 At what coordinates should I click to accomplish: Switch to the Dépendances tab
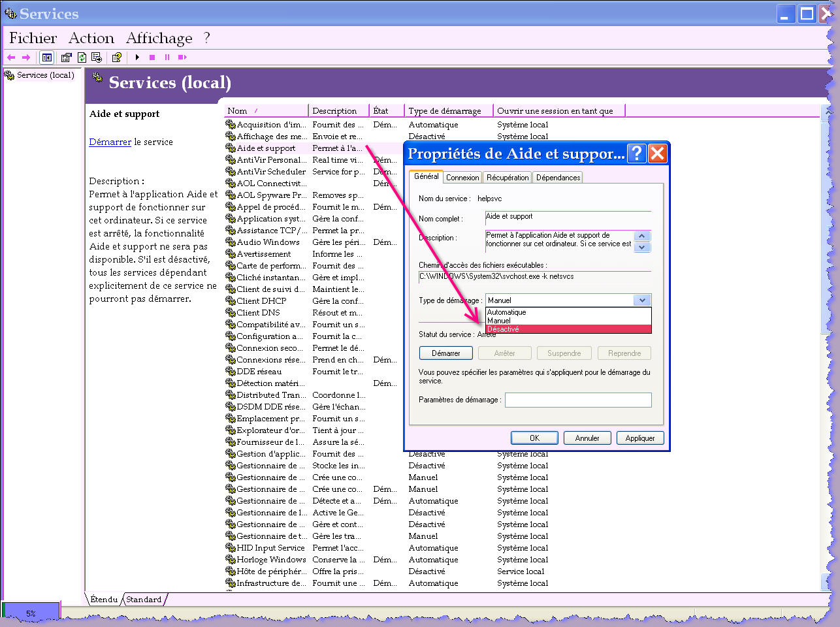coord(558,178)
